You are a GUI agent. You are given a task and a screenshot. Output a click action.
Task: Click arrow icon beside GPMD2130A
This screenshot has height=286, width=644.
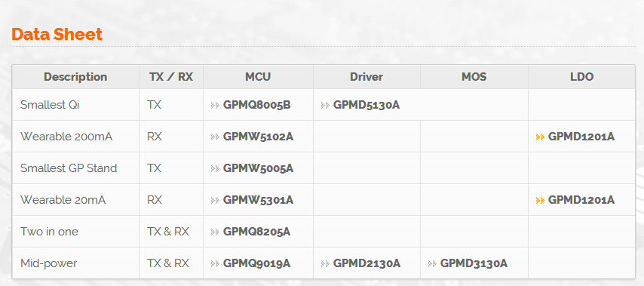click(x=325, y=263)
